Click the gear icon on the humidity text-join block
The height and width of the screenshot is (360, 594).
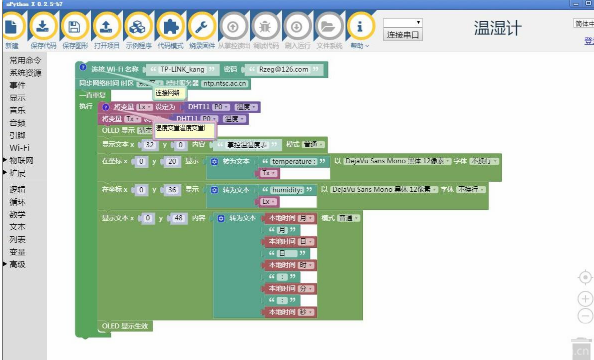(x=214, y=190)
